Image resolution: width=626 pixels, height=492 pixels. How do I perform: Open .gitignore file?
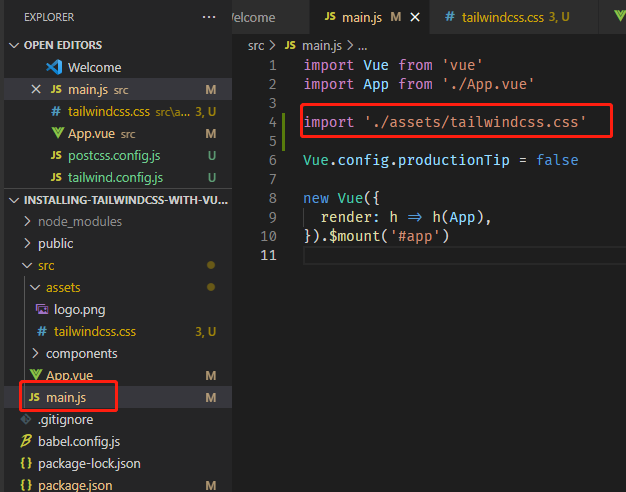click(x=65, y=420)
